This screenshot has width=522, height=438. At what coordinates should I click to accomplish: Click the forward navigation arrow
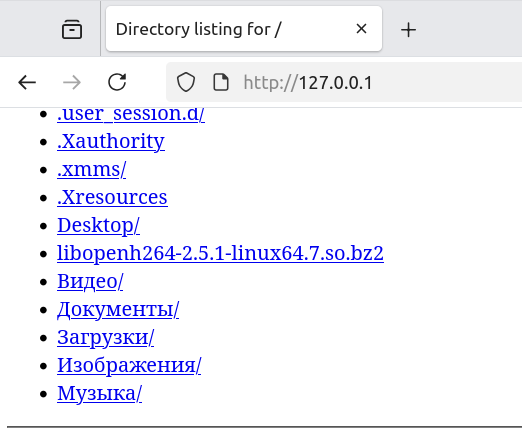[72, 82]
